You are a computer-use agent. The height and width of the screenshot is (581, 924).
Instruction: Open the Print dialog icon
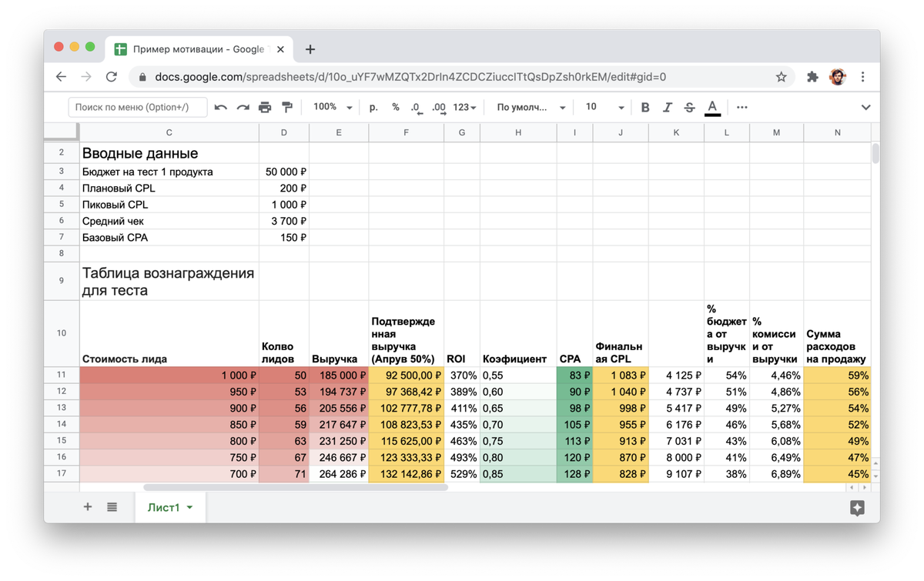tap(265, 107)
